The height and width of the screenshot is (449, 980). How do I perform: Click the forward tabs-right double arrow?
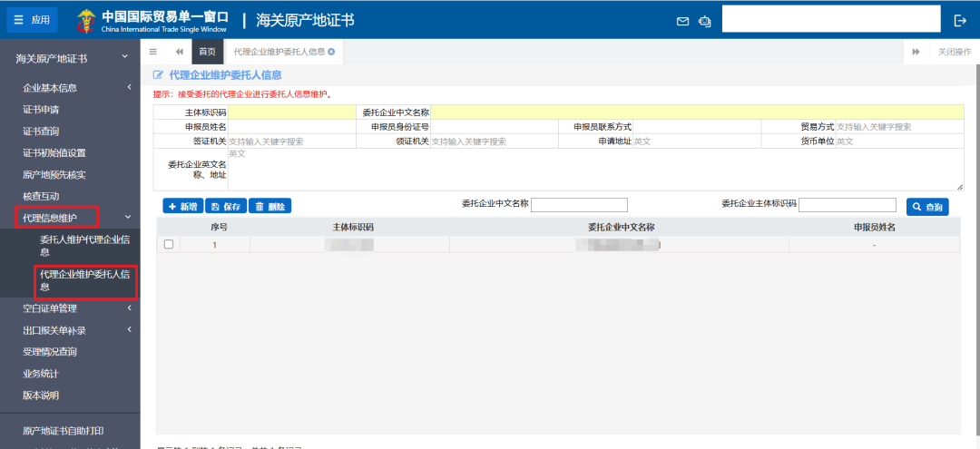916,52
